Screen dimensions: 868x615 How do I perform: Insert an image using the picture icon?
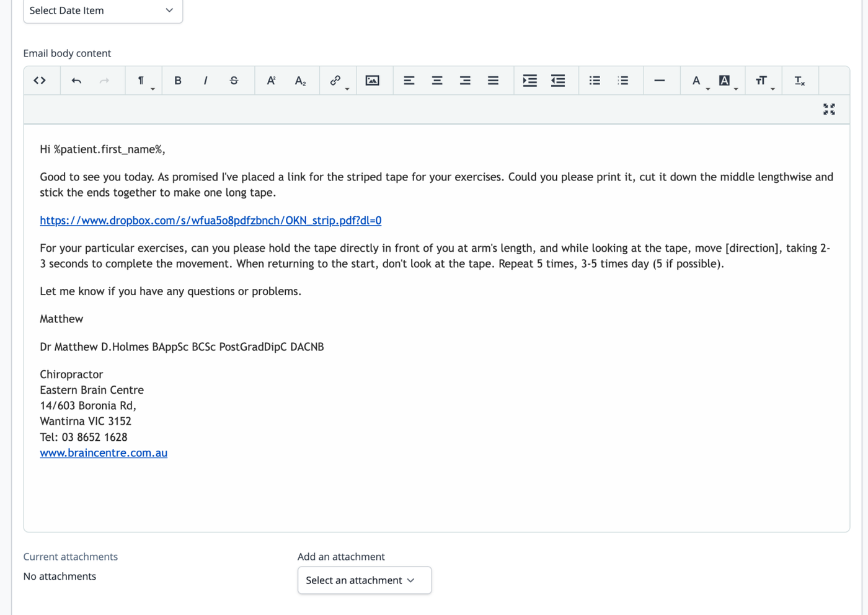(x=372, y=81)
